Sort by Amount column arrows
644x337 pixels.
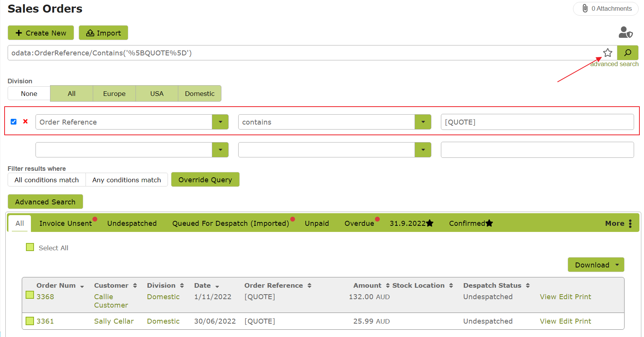point(388,285)
